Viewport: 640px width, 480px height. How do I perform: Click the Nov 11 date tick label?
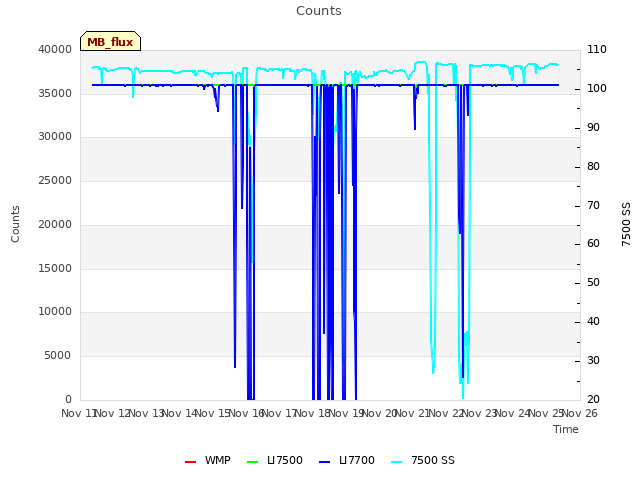click(x=79, y=413)
